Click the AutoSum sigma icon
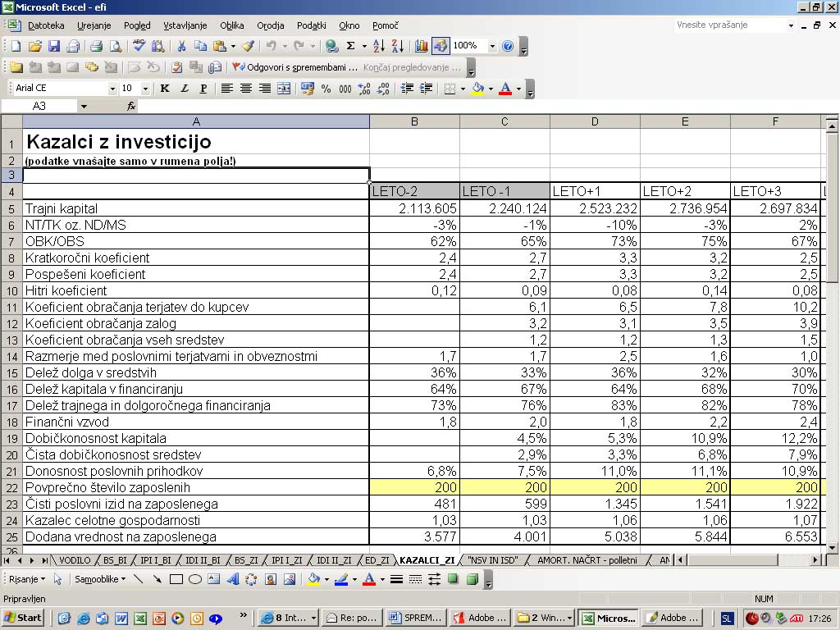The image size is (840, 630). tap(351, 46)
